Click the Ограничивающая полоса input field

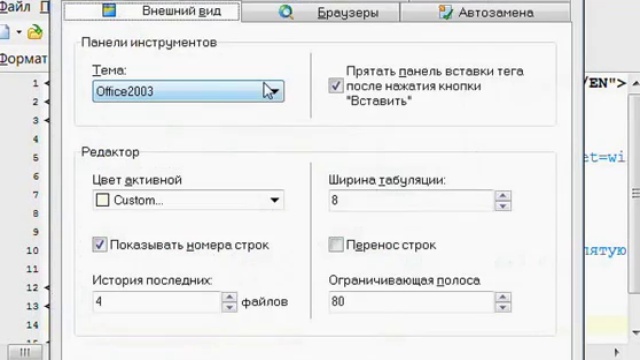click(411, 302)
